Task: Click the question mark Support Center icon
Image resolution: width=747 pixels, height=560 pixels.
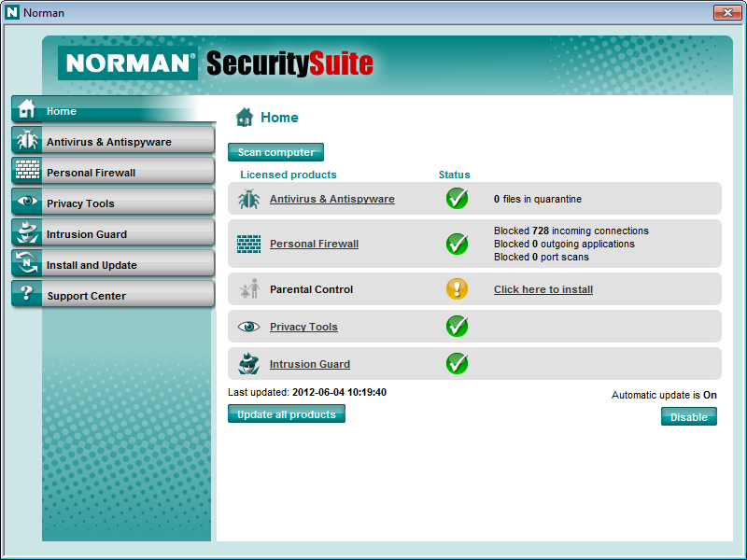Action: [27, 295]
